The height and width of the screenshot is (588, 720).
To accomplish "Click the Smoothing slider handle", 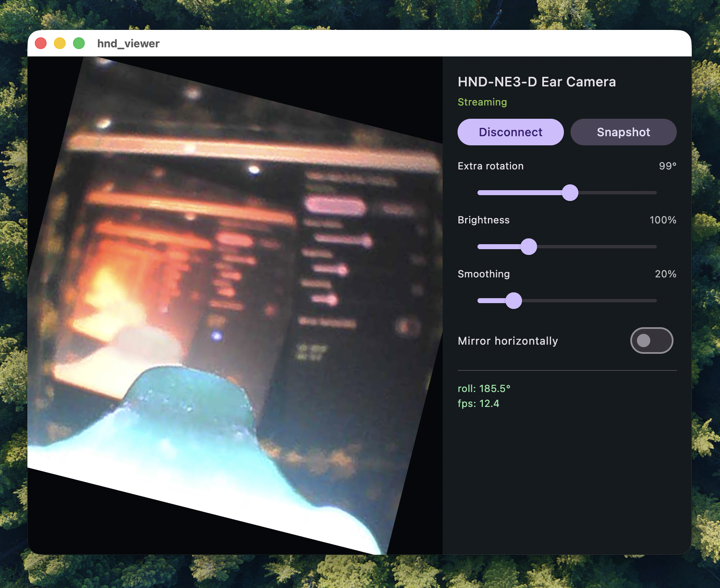I will 514,301.
